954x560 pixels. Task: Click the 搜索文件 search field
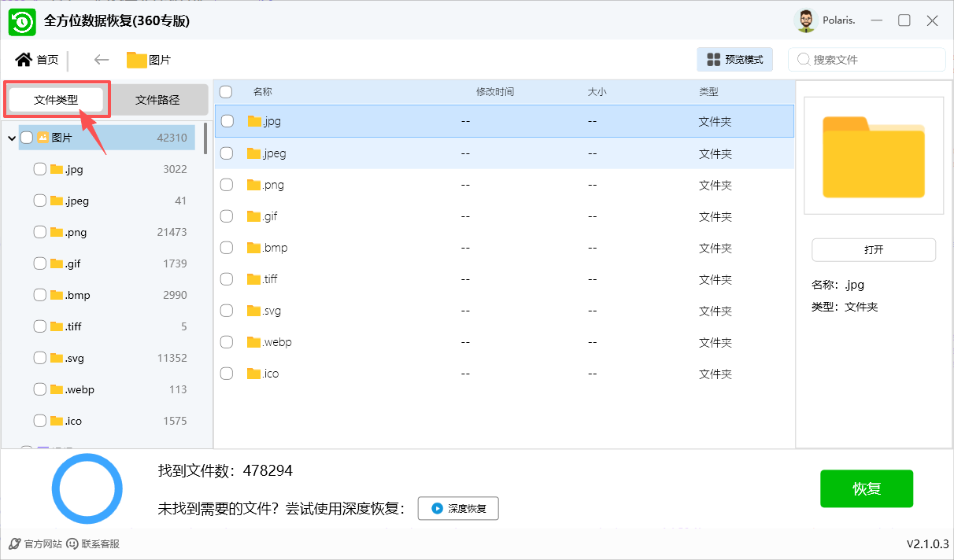[874, 60]
